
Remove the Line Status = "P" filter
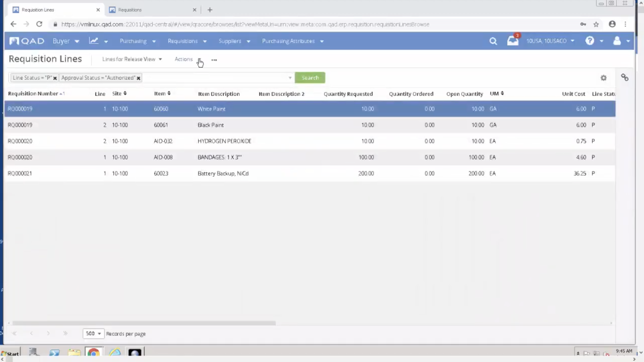[55, 78]
